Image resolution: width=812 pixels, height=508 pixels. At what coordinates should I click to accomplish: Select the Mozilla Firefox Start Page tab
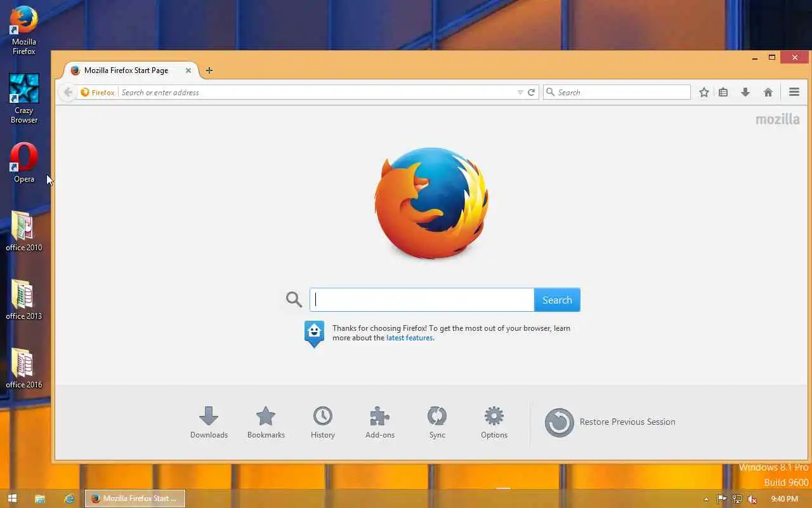(x=131, y=70)
